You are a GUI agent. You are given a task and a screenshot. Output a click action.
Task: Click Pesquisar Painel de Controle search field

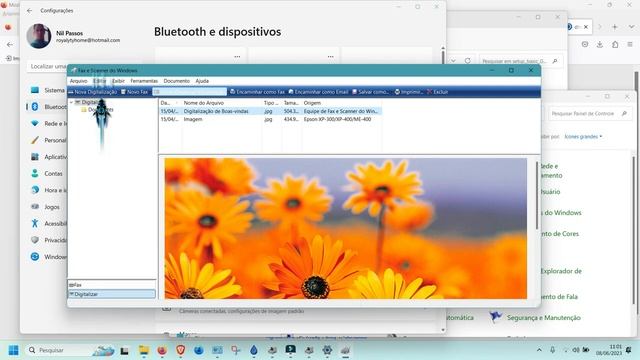coord(589,113)
